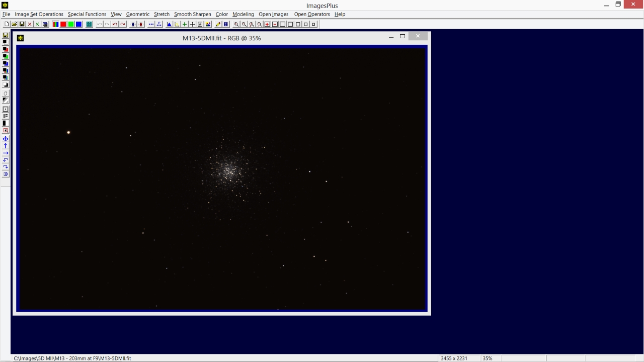Click the red minus zoom-out box icon
The height and width of the screenshot is (362, 644).
pyautogui.click(x=275, y=24)
